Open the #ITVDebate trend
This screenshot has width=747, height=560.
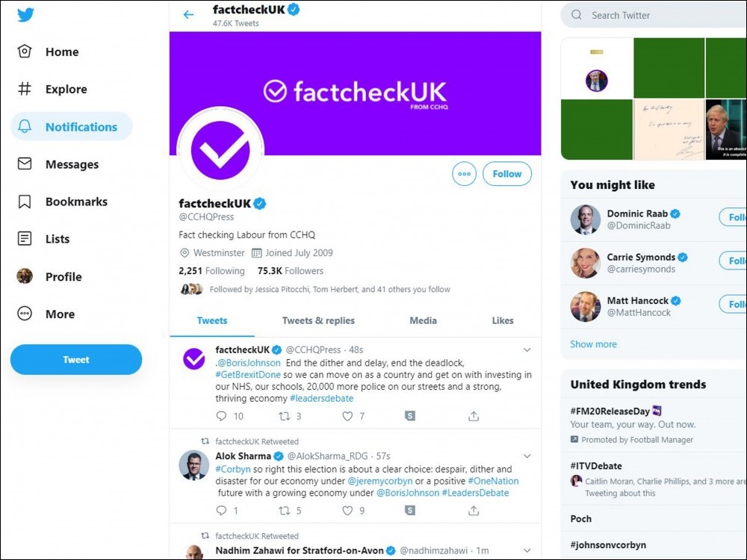pyautogui.click(x=596, y=466)
